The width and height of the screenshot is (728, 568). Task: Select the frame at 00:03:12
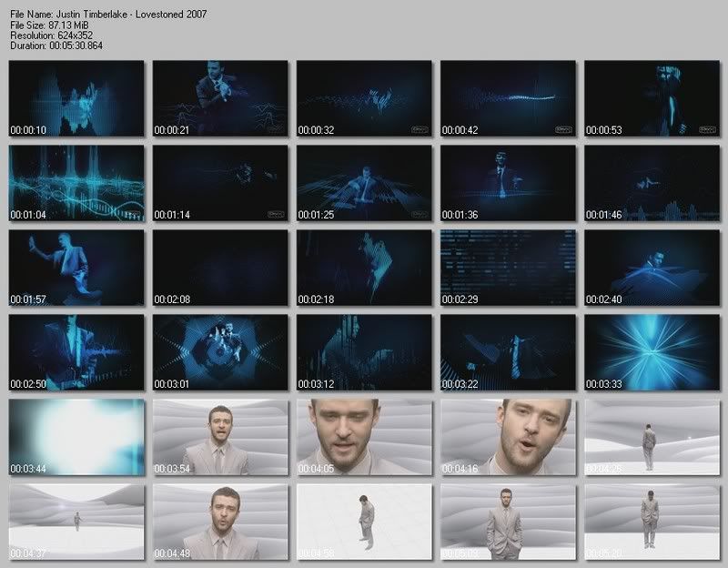coord(364,352)
